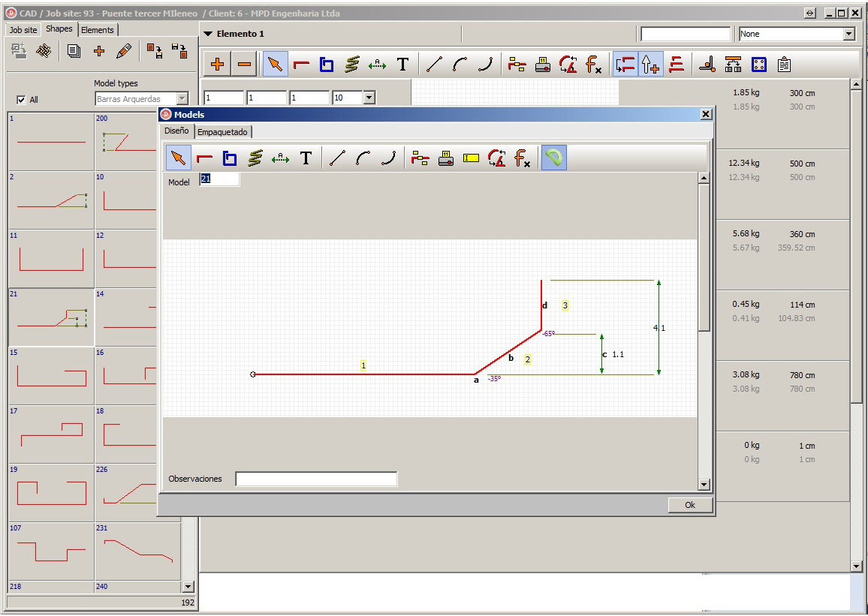Open the None dropdown at top right
The width and height of the screenshot is (868, 616).
[x=849, y=34]
